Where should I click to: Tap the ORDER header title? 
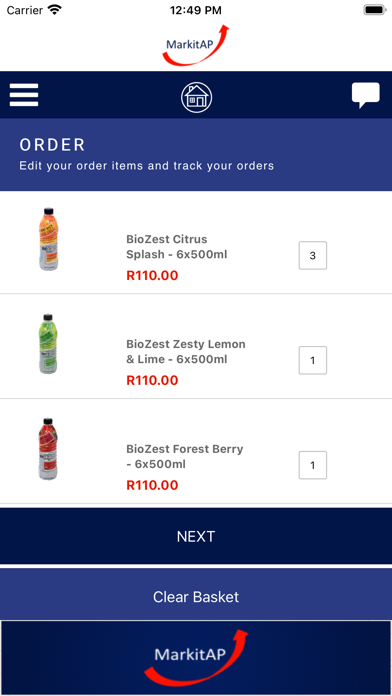tap(52, 145)
